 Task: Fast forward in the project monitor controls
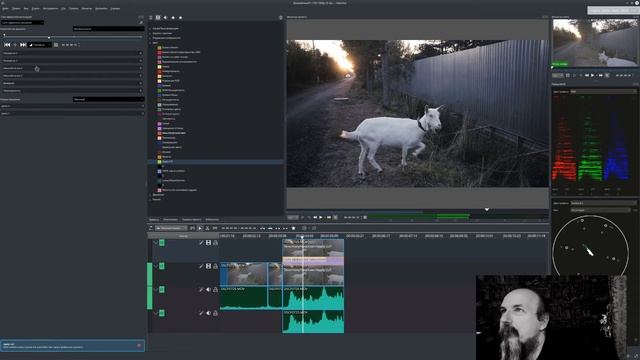329,218
